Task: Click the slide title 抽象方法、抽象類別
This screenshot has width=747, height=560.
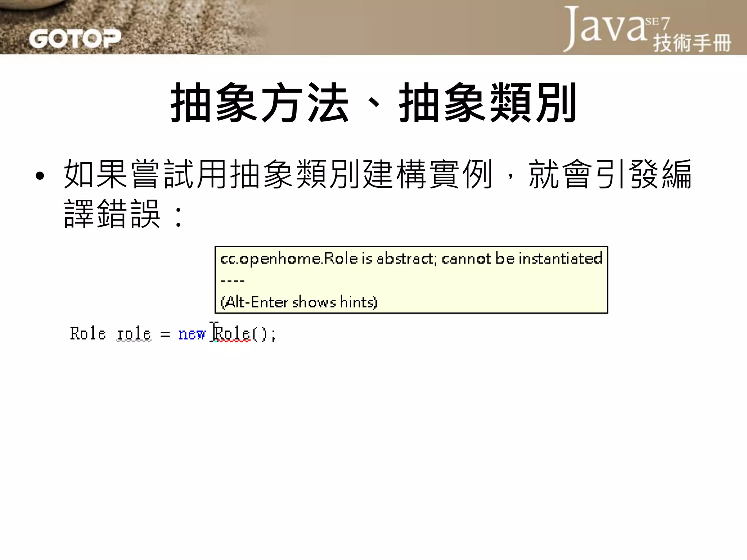Action: [x=373, y=102]
